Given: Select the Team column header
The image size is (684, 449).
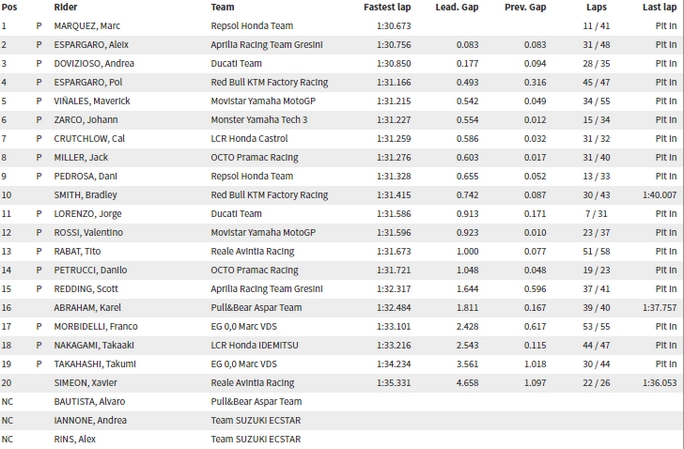Looking at the screenshot, I should [222, 7].
